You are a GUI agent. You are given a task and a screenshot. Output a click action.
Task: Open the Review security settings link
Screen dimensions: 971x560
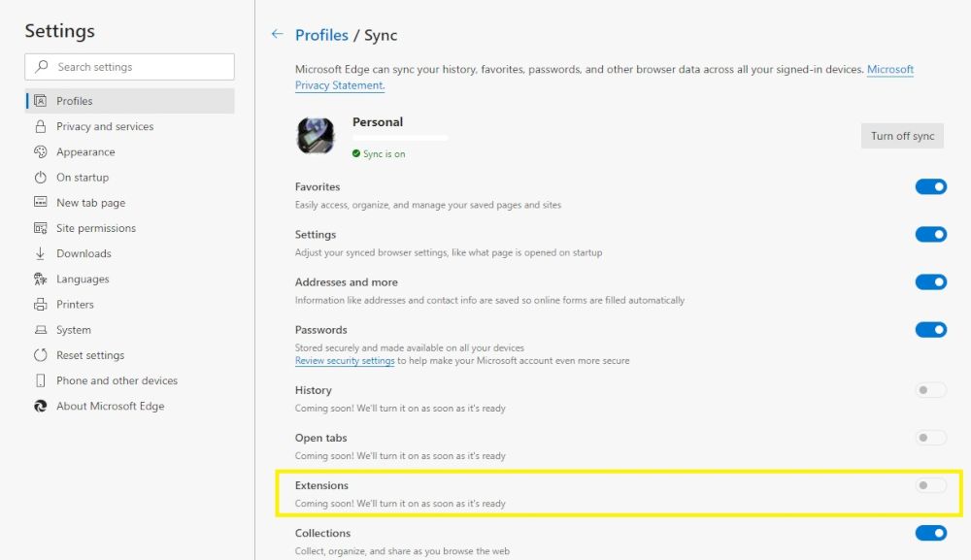click(x=345, y=361)
